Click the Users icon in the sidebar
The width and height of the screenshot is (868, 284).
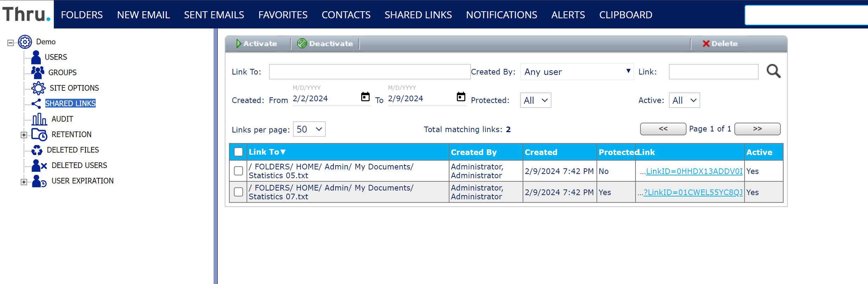[x=36, y=57]
